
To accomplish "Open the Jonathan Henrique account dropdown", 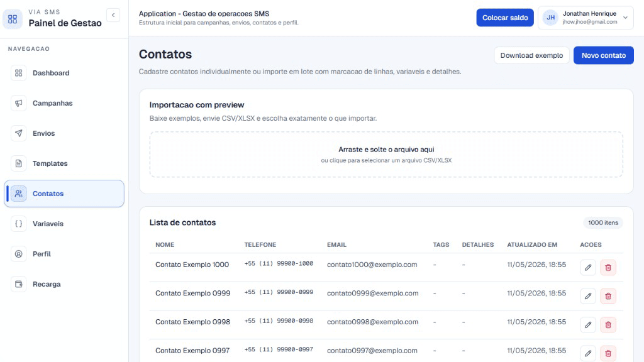I will point(586,18).
